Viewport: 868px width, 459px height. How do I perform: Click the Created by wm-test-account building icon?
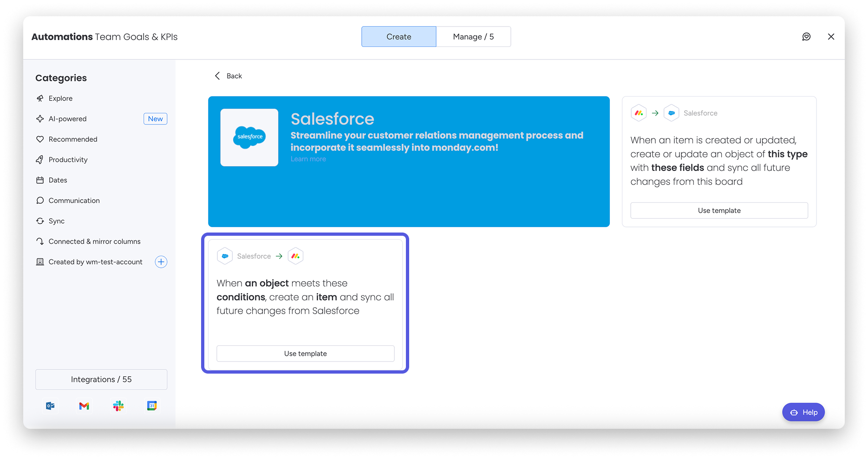click(40, 262)
